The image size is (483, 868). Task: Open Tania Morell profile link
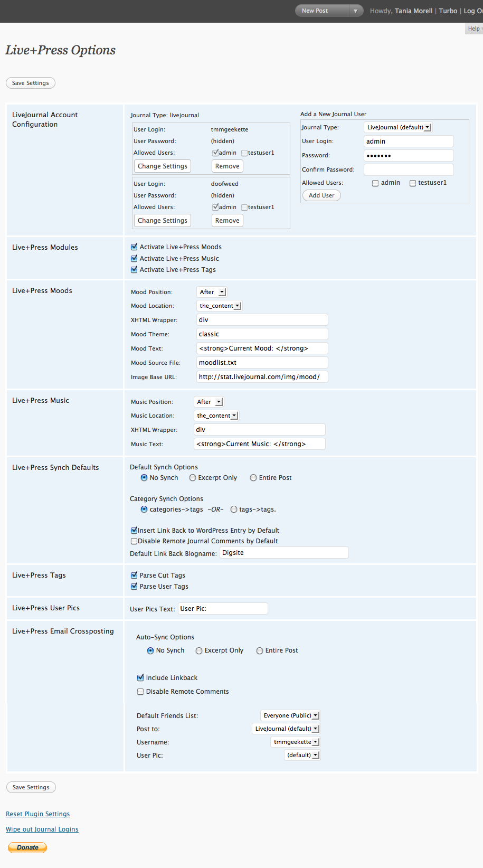[x=413, y=11]
